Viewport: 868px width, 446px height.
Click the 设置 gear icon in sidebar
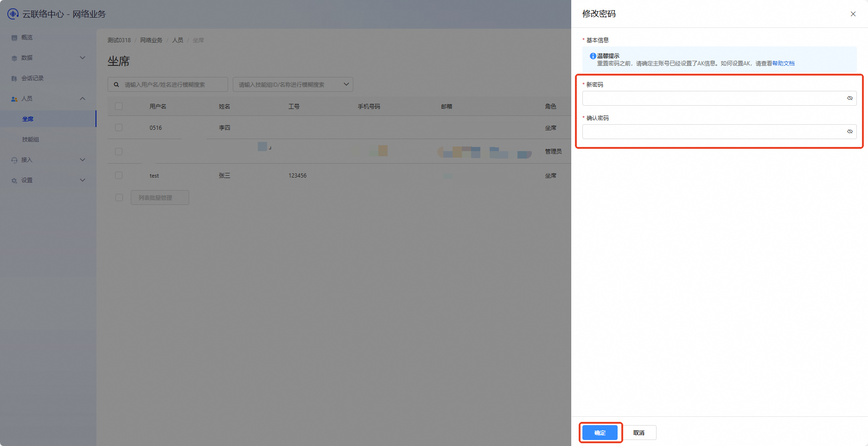point(14,180)
